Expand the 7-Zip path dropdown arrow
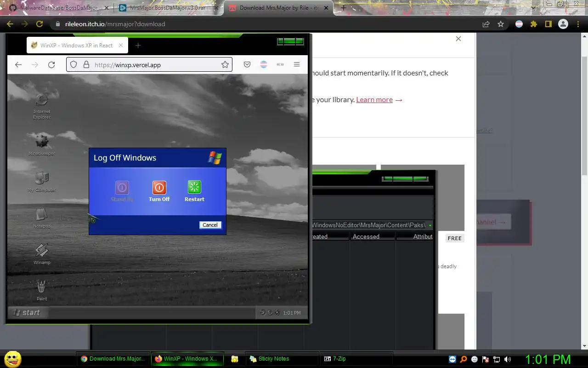The image size is (588, 368). pos(430,225)
